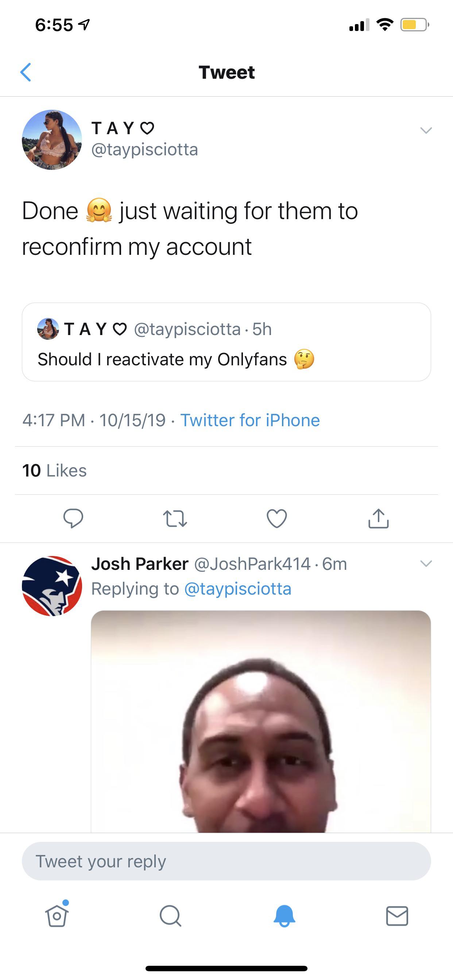This screenshot has width=453, height=980.
Task: Navigate back with the left chevron
Action: coord(26,72)
